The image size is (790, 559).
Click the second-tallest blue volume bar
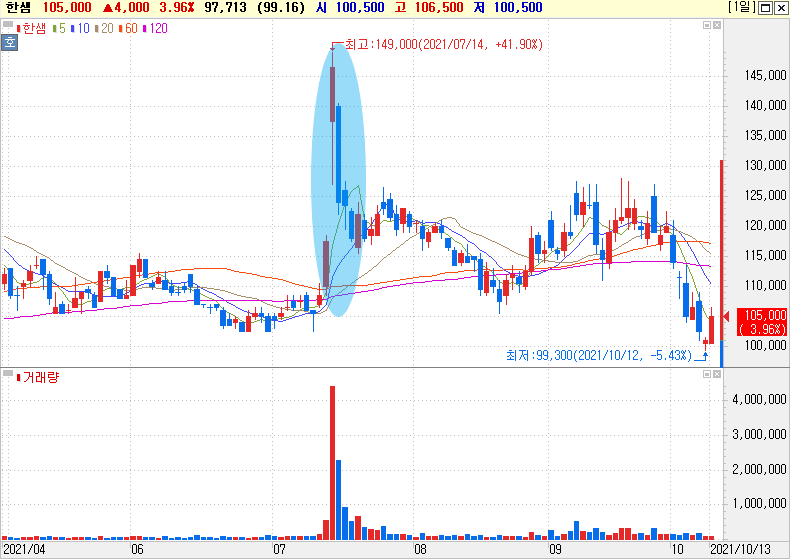[345, 524]
